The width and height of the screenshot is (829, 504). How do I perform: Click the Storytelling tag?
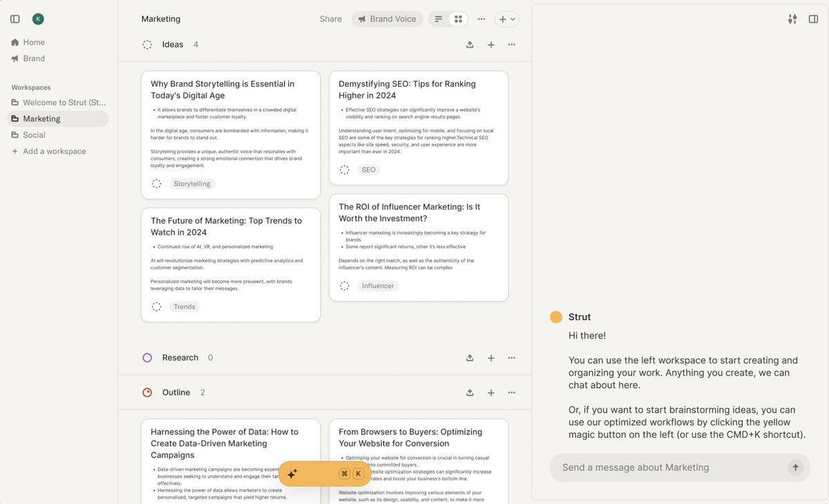[x=192, y=184]
